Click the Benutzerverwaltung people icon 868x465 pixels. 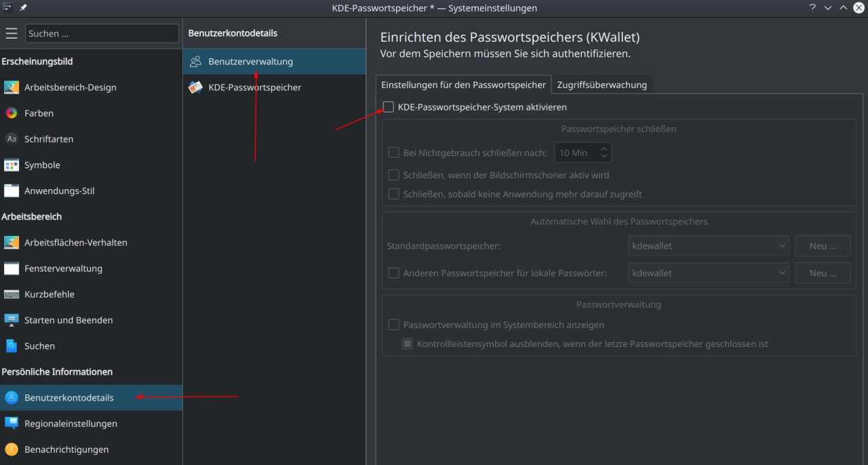[x=195, y=62]
